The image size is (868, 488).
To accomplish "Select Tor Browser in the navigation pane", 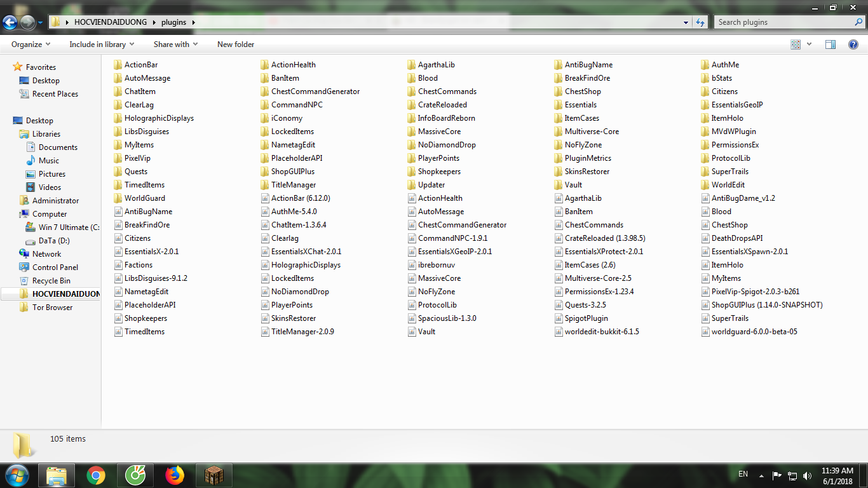I will [x=53, y=308].
